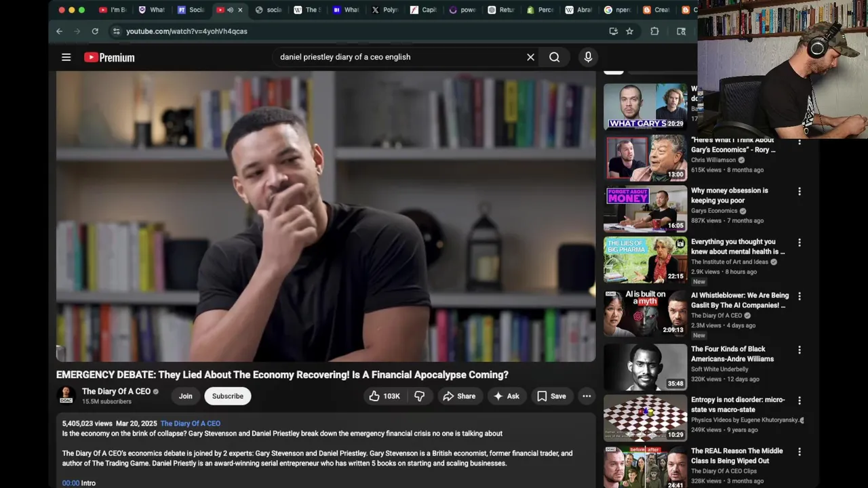
Task: Open options for 'The REAL Reason' video
Action: 800,451
